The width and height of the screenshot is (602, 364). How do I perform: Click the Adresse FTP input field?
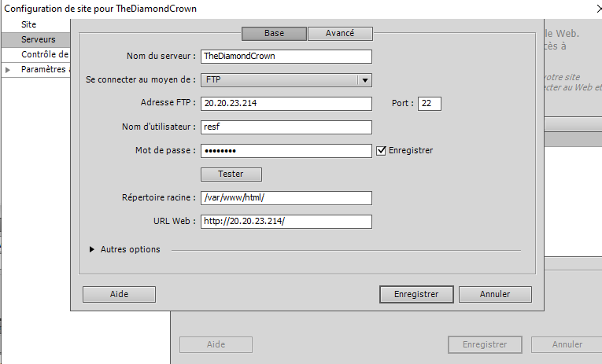pos(286,104)
